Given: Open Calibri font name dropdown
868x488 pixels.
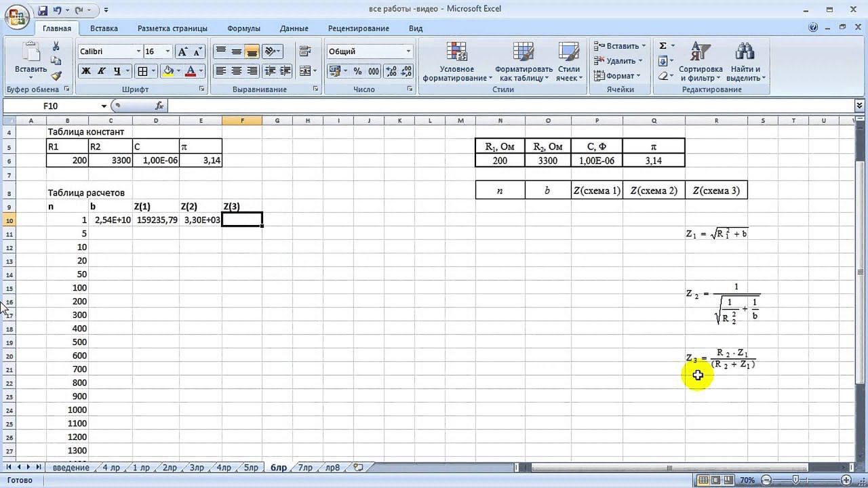Looking at the screenshot, I should coord(138,52).
